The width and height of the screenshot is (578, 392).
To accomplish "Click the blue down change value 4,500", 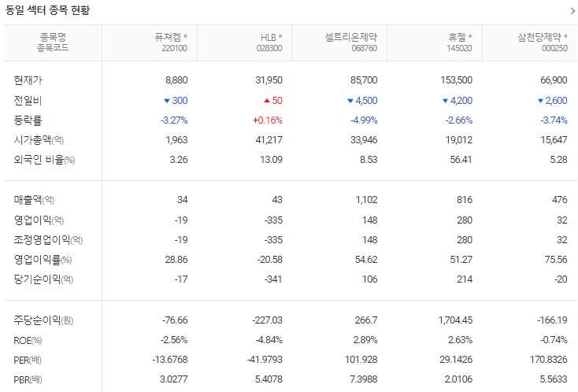I will click(x=366, y=100).
